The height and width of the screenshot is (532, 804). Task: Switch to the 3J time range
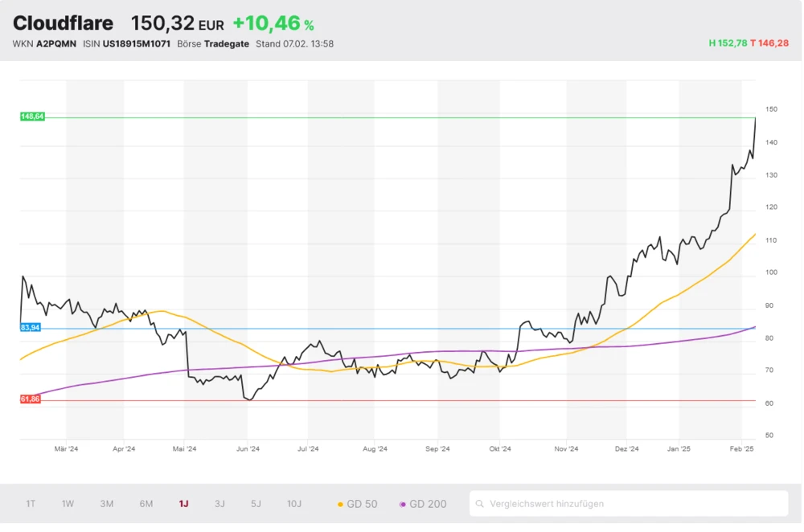coord(219,504)
